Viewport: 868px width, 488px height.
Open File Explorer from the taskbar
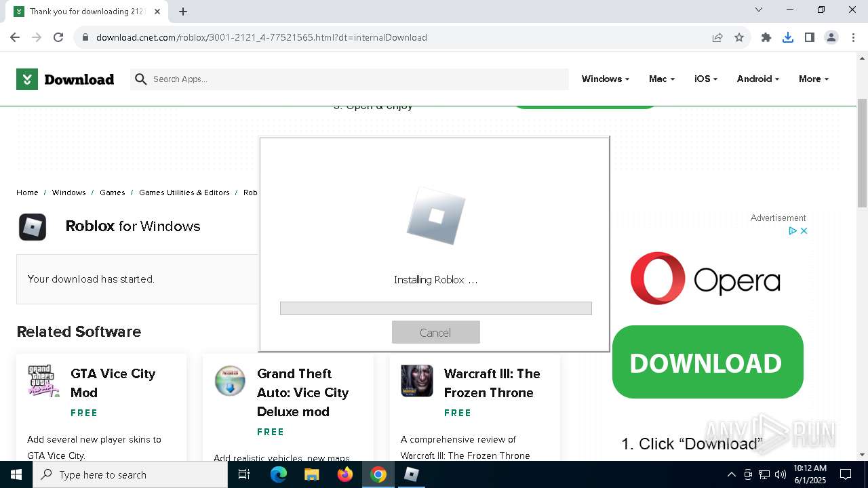311,474
